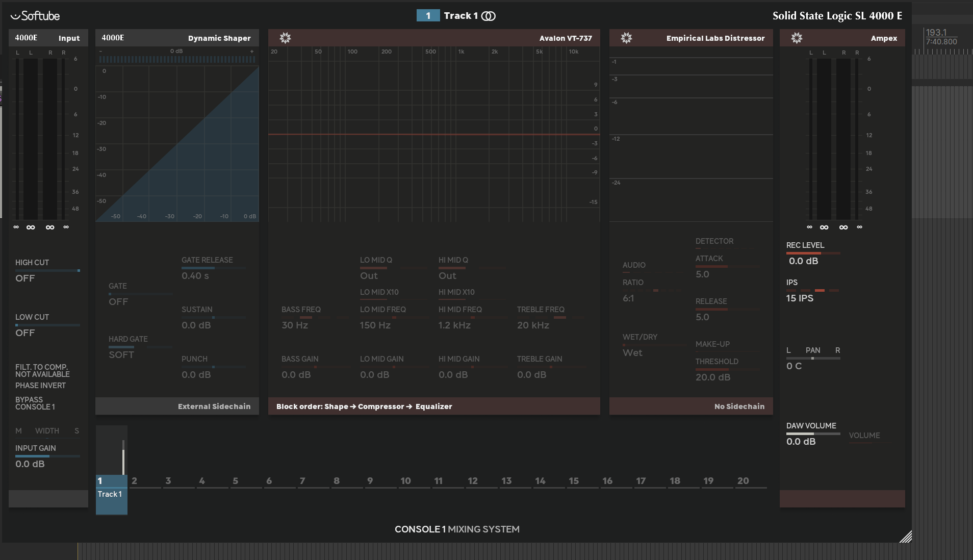
Task: Select the Track 1 channel strip tab
Action: [x=112, y=495]
